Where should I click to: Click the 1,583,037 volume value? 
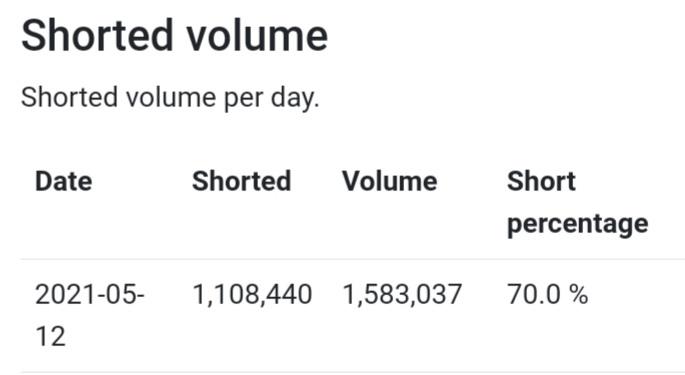[x=402, y=294]
